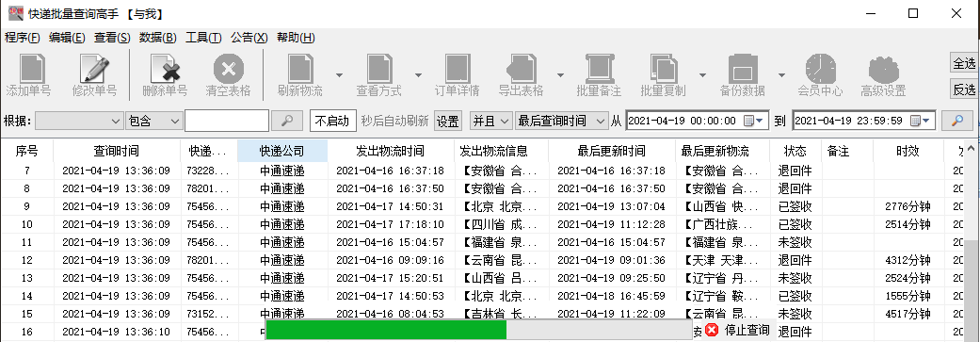Click the 停止查询 text label
This screenshot has width=980, height=342.
pyautogui.click(x=747, y=330)
